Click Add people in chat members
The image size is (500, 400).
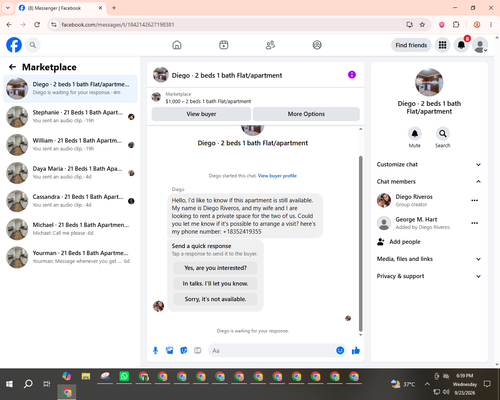click(399, 242)
